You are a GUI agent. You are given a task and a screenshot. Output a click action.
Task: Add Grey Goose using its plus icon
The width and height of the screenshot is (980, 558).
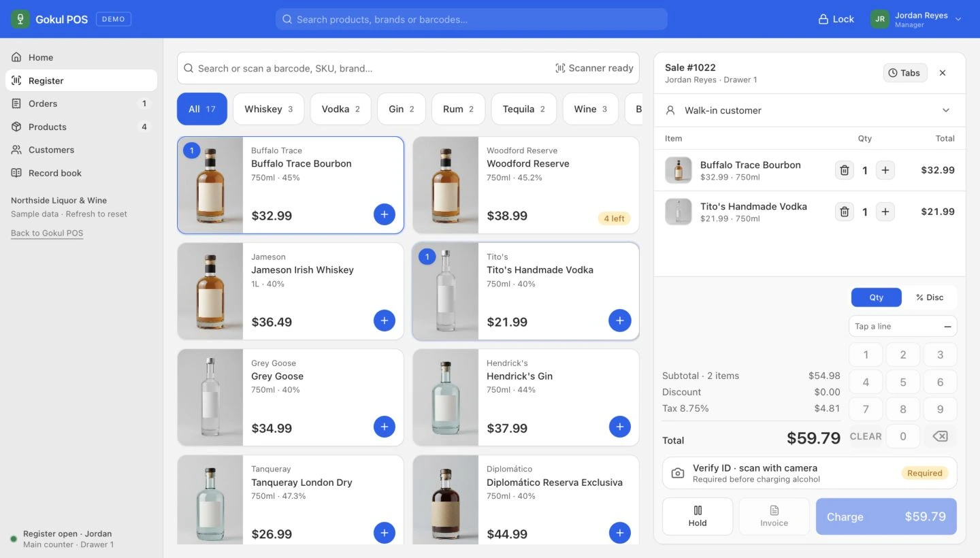tap(385, 427)
